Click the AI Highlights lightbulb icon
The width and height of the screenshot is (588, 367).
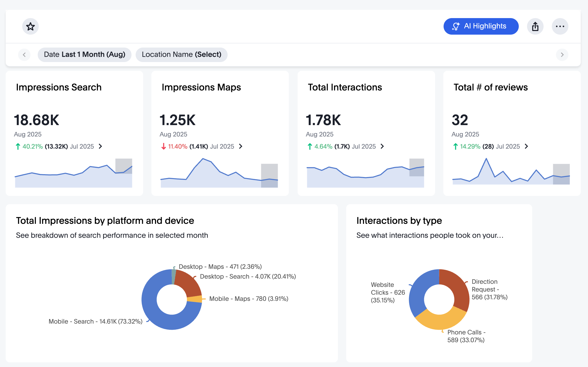pos(456,26)
